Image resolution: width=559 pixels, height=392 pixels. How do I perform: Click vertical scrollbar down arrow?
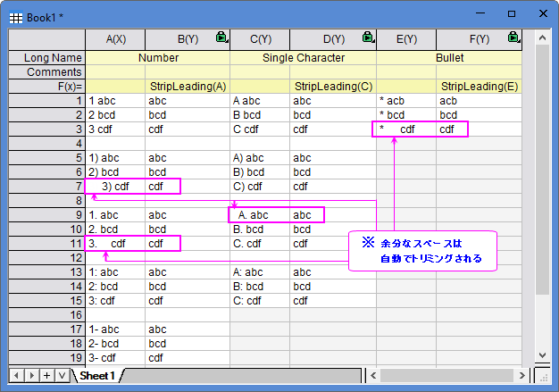click(542, 354)
